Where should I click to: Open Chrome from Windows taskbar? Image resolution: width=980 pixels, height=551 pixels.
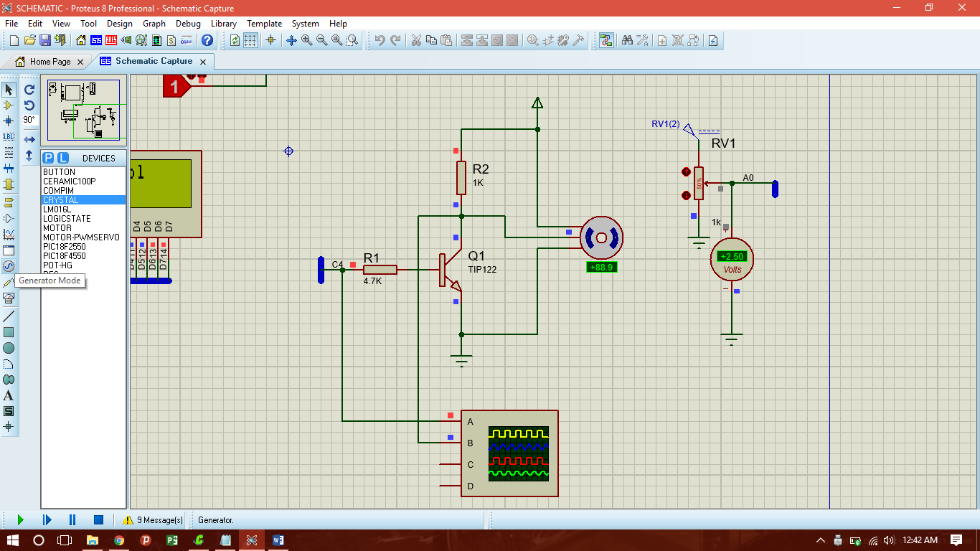(x=119, y=540)
